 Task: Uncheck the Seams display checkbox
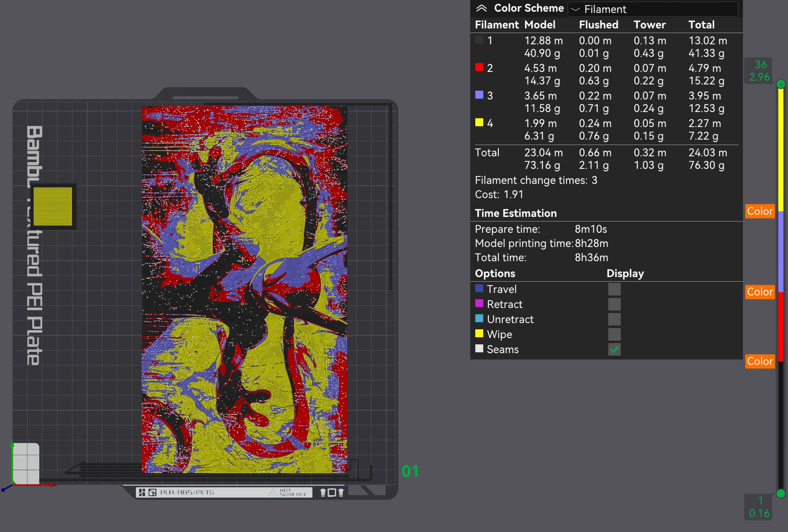click(614, 349)
